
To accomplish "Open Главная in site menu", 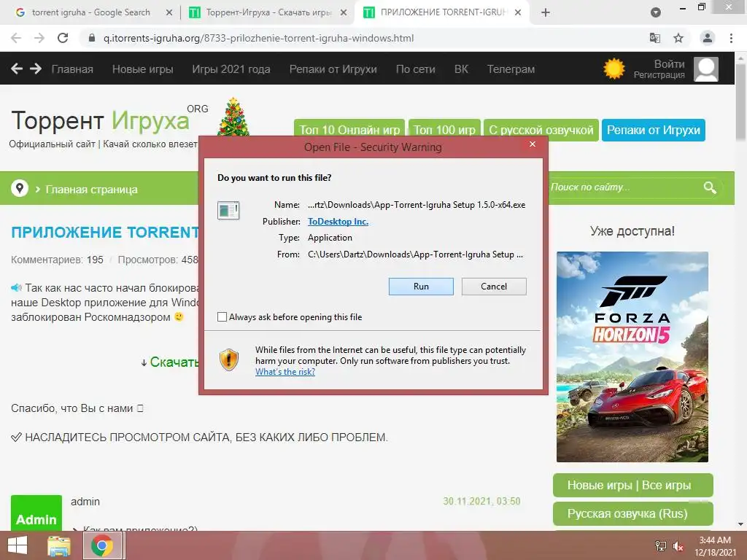I will tap(72, 69).
